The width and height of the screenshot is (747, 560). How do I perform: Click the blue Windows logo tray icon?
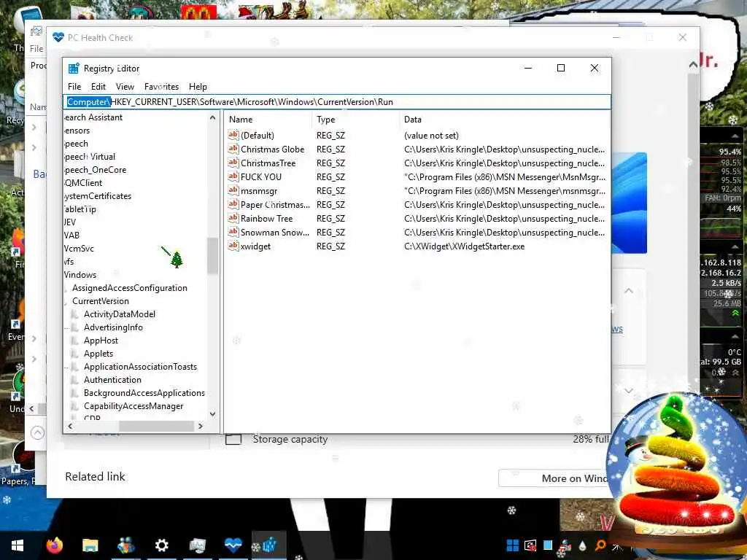click(x=513, y=545)
